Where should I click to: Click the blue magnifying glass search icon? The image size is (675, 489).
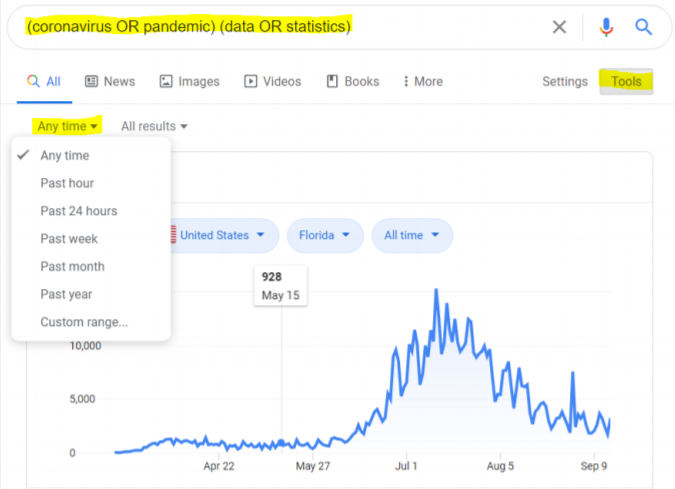(x=643, y=27)
